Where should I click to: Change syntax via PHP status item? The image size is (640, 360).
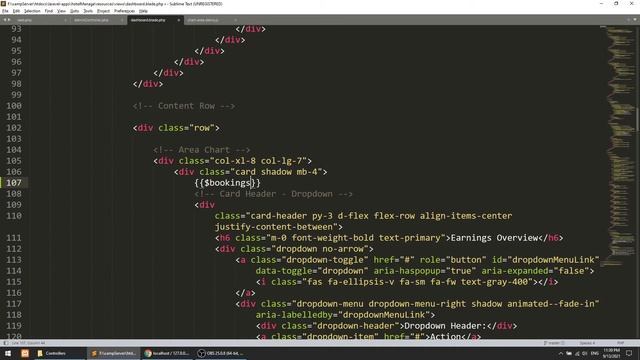click(620, 343)
